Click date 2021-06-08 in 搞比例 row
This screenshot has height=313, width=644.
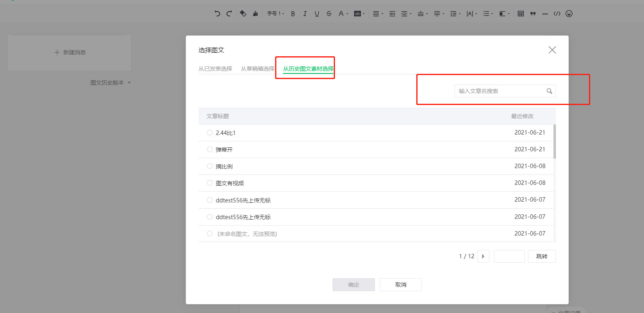point(530,166)
